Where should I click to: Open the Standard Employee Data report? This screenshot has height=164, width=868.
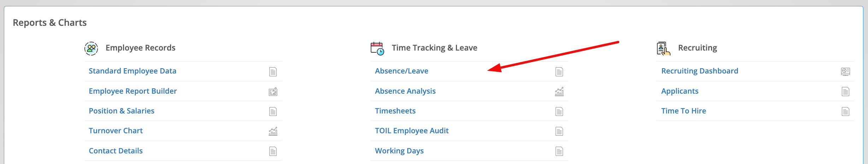[133, 71]
